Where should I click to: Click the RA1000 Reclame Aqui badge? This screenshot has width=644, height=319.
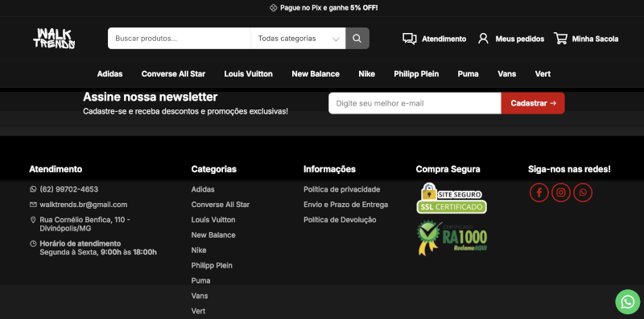[452, 238]
